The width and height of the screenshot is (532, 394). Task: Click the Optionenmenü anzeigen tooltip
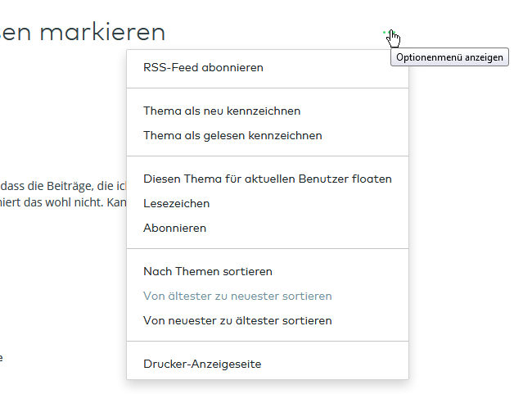point(449,57)
